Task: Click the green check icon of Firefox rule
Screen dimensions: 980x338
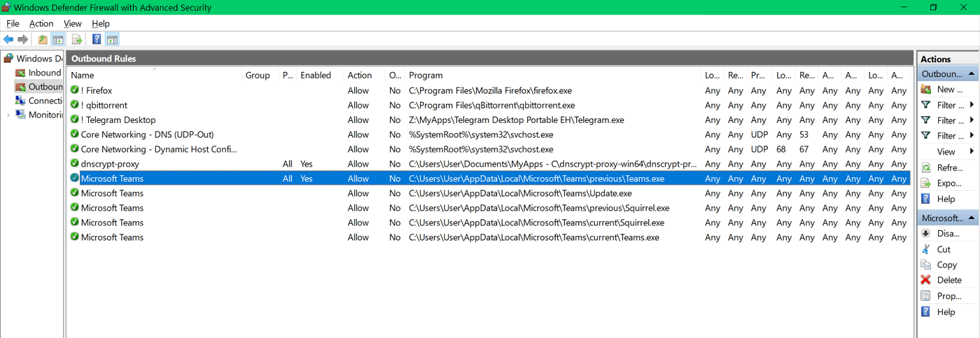Action: [74, 90]
